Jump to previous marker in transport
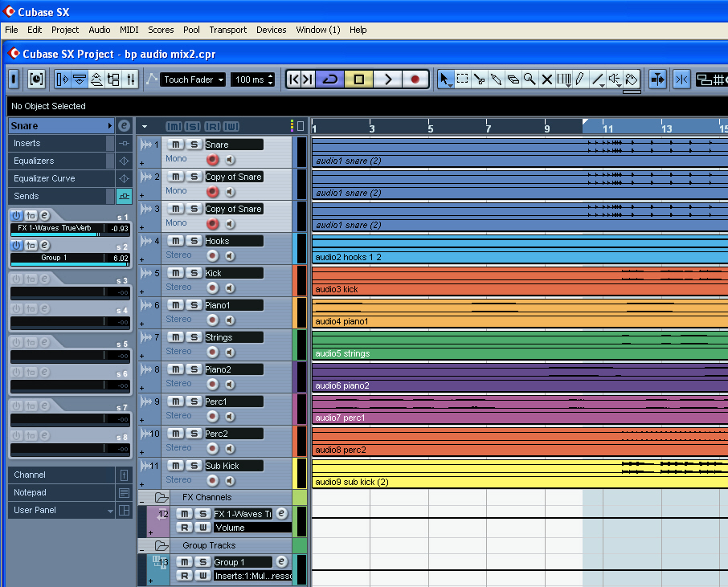Screen dimensions: 728x587 coord(294,79)
